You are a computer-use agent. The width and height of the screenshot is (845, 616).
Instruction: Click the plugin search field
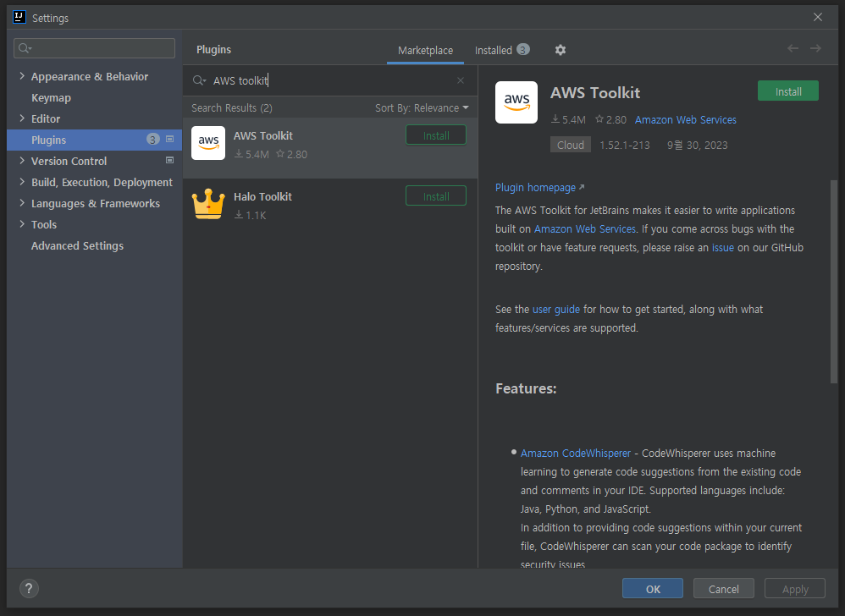tap(330, 80)
